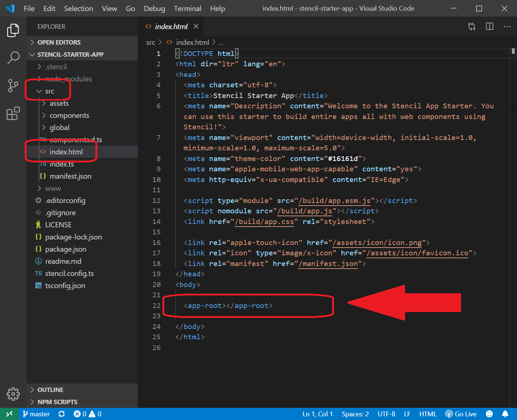Open the Source Control view

tap(13, 85)
